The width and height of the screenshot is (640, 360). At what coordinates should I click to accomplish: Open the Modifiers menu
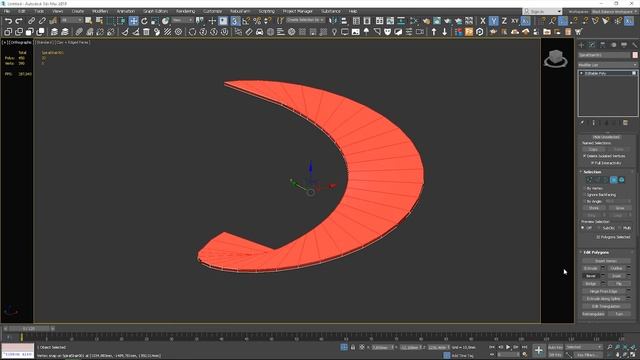(100, 11)
